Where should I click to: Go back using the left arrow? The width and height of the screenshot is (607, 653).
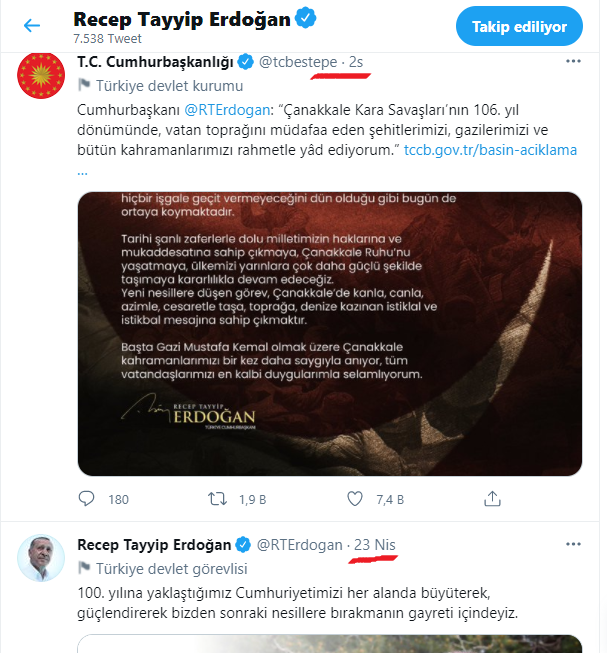click(x=32, y=26)
